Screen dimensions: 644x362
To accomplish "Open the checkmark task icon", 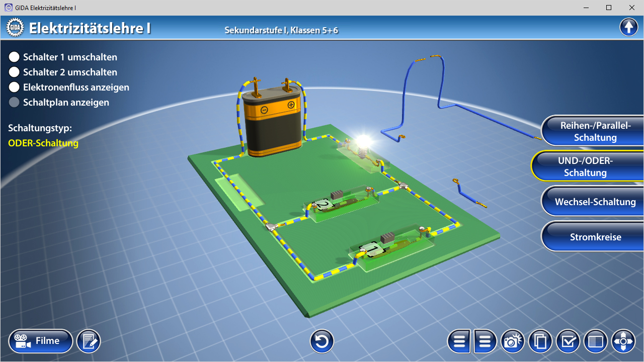I will 568,341.
